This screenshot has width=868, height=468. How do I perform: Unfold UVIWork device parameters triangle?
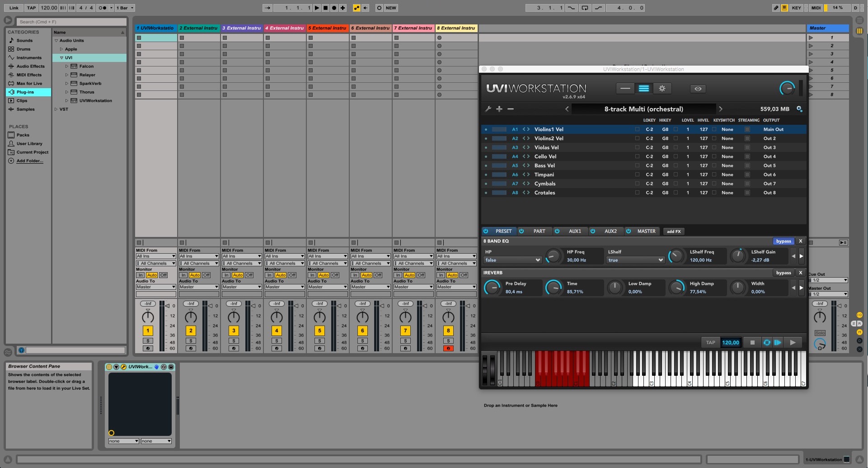[116, 367]
